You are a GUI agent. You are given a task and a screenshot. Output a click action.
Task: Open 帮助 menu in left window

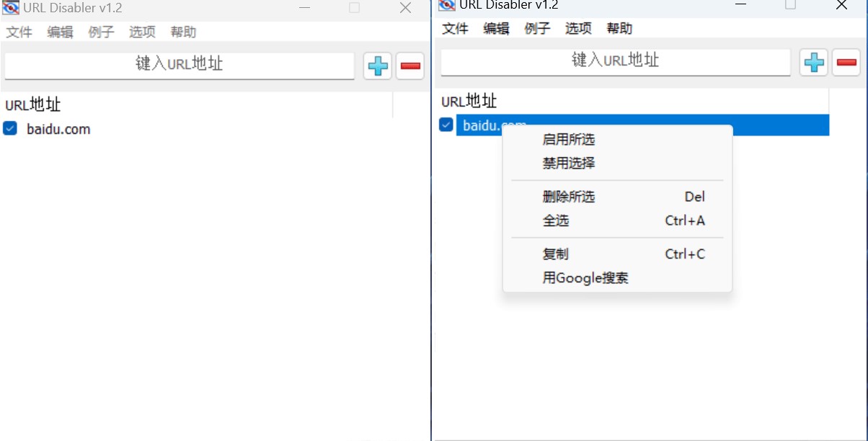(x=183, y=32)
